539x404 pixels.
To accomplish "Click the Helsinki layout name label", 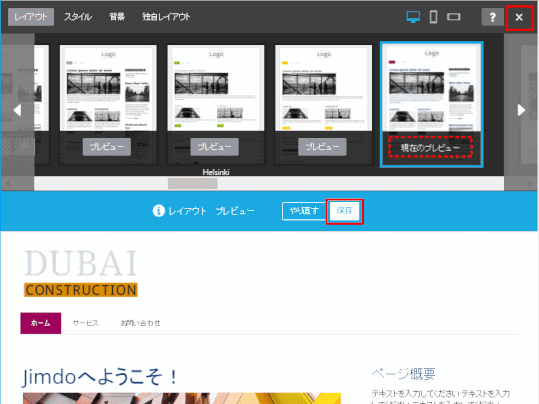I will 216,172.
